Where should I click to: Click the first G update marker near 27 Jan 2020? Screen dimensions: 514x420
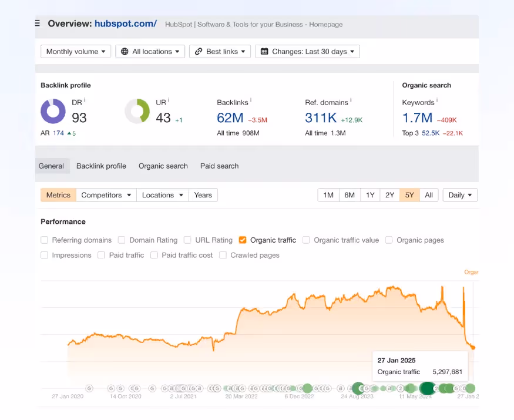89,388
